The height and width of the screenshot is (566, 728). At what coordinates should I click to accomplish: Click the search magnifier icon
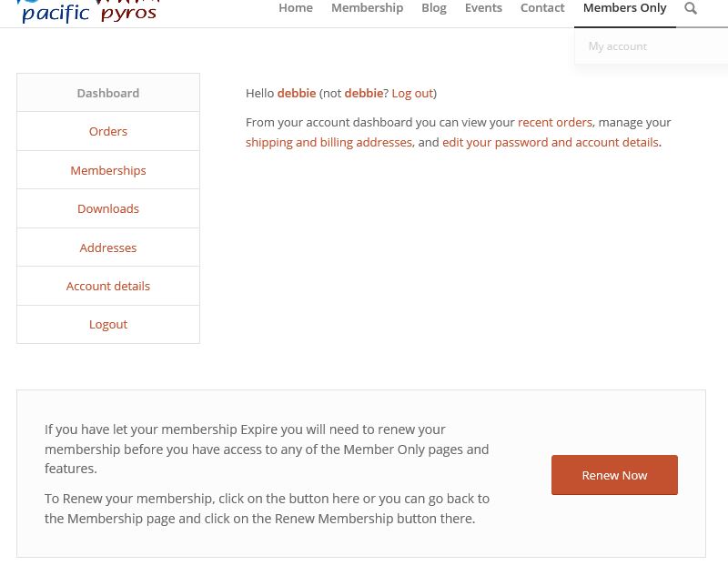tap(691, 8)
